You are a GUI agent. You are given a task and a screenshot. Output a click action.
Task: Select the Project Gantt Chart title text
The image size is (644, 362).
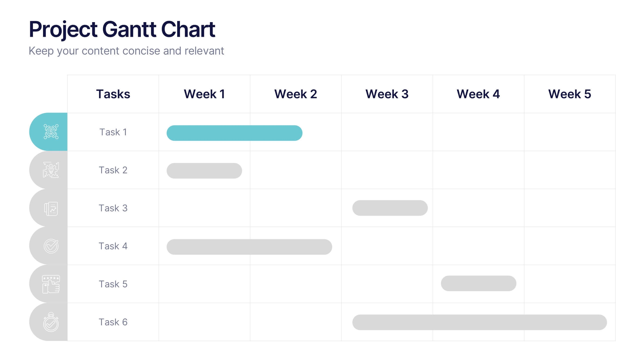tap(122, 29)
